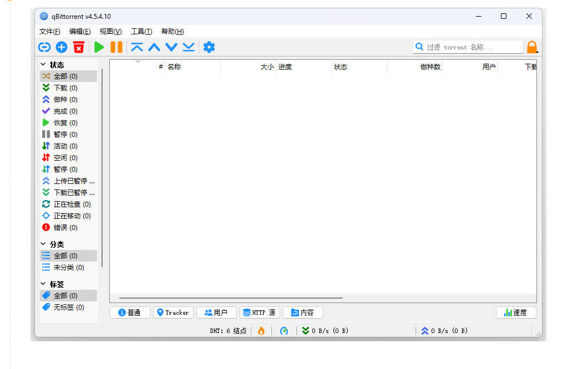Select the delete torrent icon

click(x=78, y=47)
